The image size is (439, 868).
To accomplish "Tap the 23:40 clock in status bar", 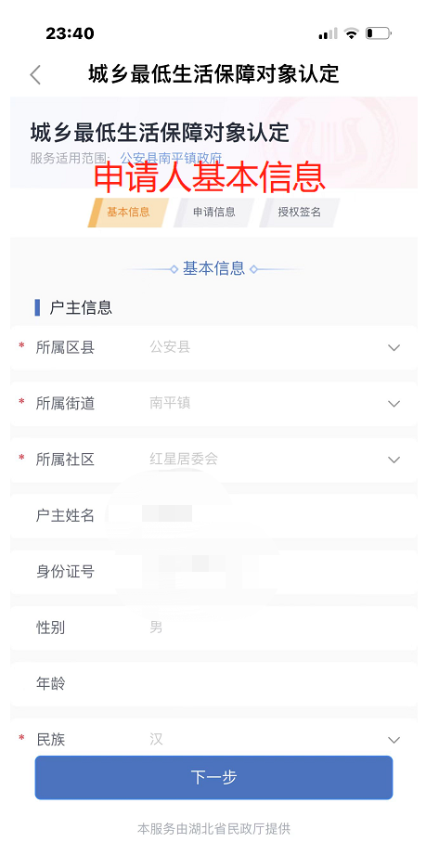I will click(70, 33).
